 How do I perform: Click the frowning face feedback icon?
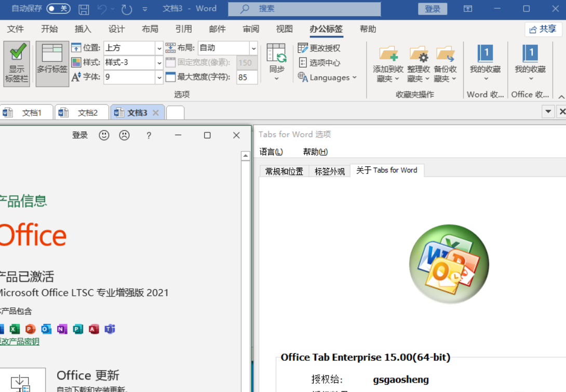pos(124,136)
